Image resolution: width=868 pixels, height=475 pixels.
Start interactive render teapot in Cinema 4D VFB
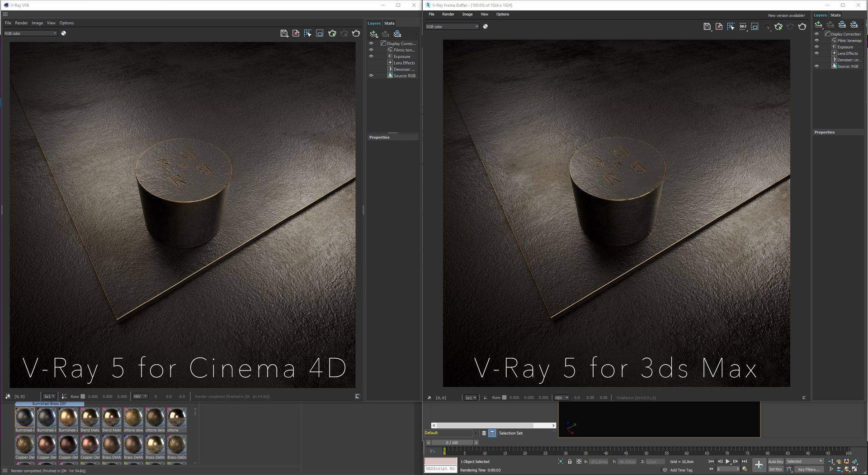tap(332, 33)
